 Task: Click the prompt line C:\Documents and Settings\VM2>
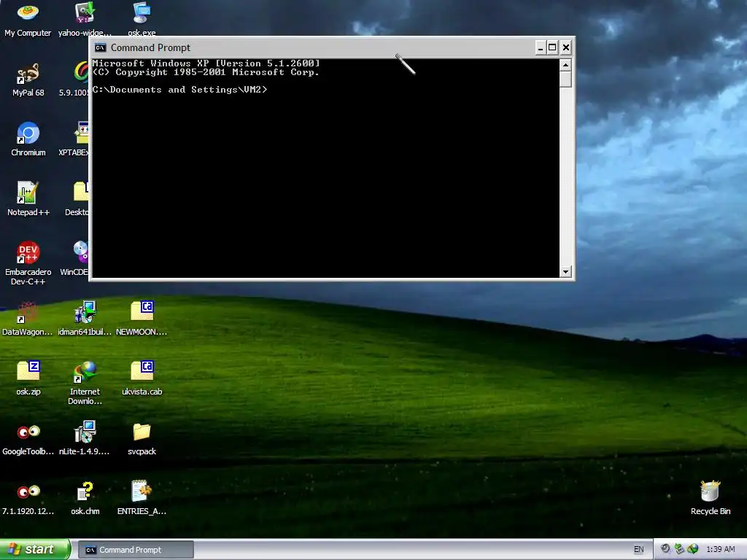click(x=179, y=90)
